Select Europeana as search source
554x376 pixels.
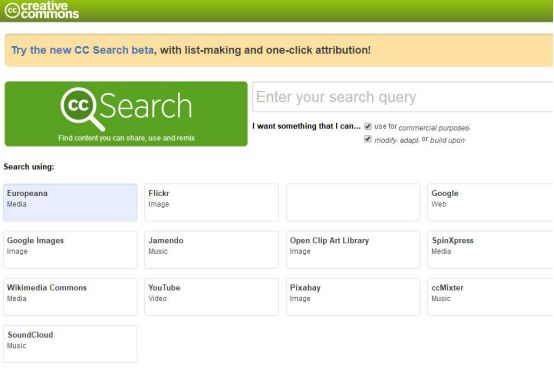tap(70, 202)
